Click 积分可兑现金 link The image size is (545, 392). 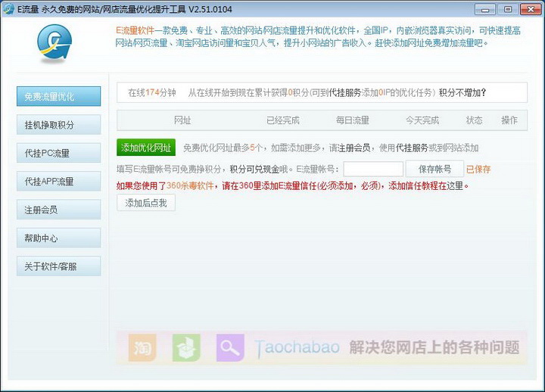(255, 170)
